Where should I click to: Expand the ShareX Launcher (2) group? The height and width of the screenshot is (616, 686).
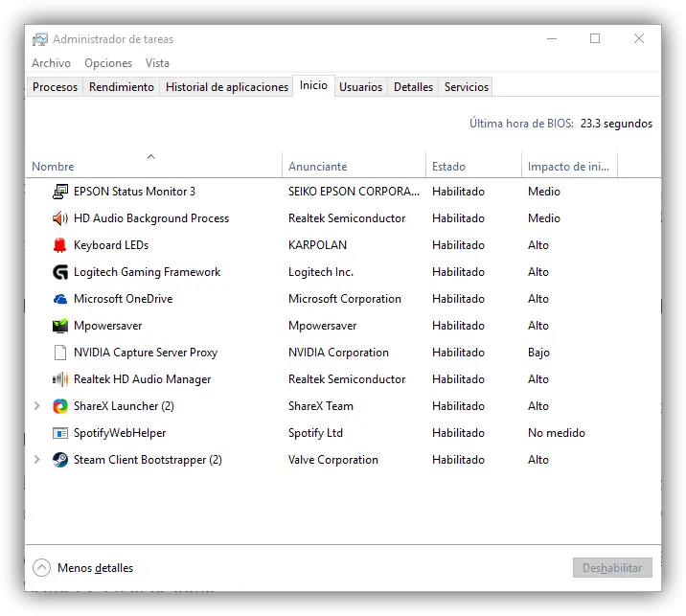coord(37,406)
